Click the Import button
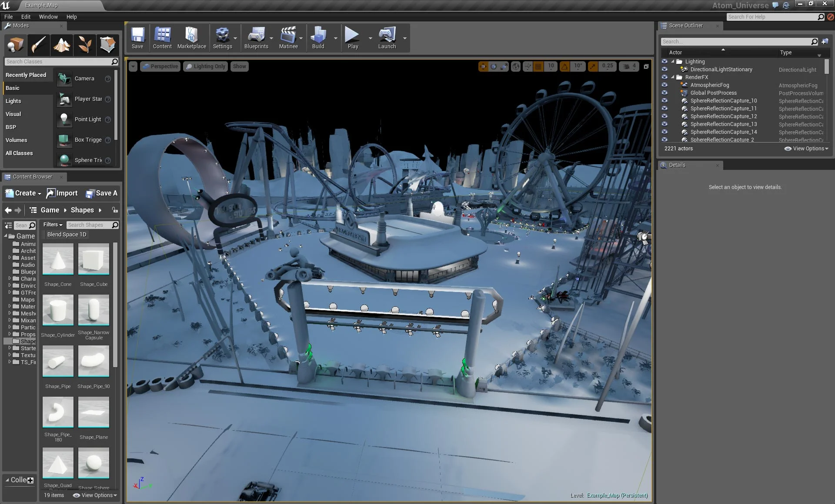 pyautogui.click(x=62, y=193)
